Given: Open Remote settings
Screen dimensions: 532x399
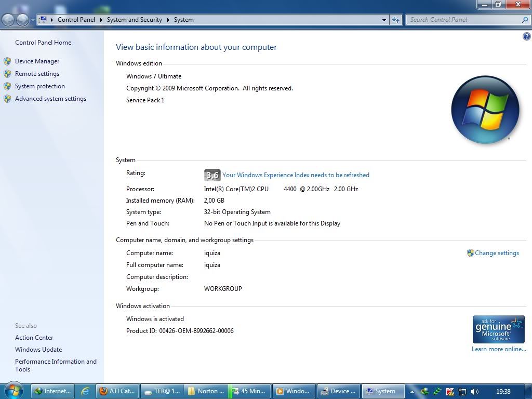Looking at the screenshot, I should (x=37, y=74).
